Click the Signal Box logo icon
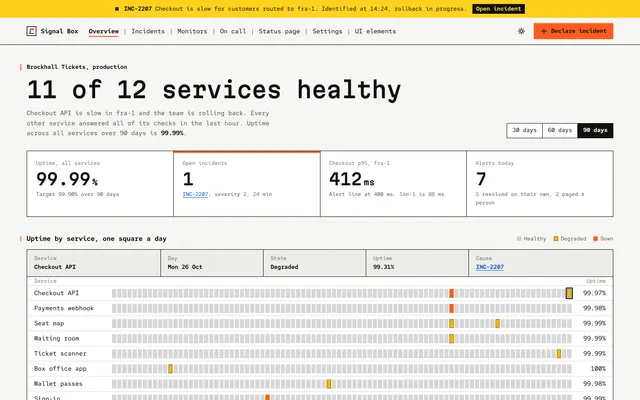The image size is (640, 400). [x=31, y=31]
